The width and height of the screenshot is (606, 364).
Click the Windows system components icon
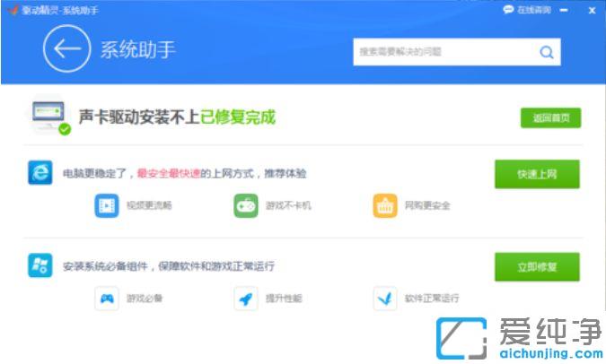[x=40, y=265]
